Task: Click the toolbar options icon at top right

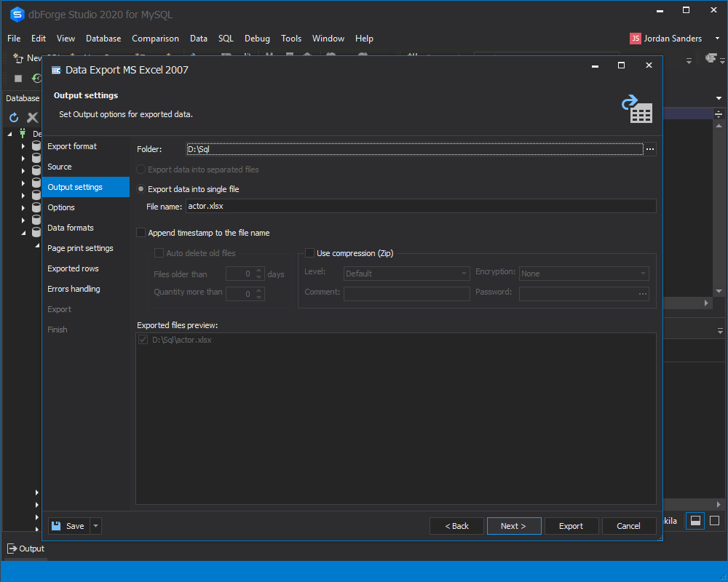Action: (711, 58)
